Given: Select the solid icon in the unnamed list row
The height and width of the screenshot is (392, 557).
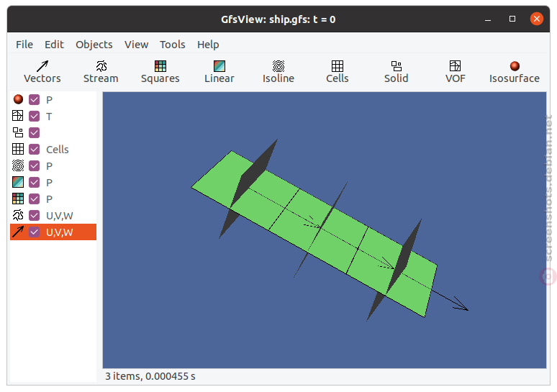Looking at the screenshot, I should coord(18,132).
